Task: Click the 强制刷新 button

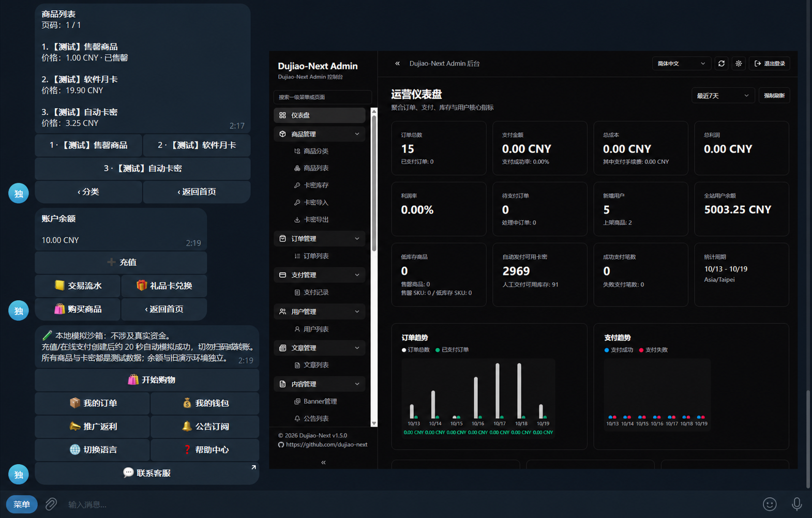Action: [x=774, y=96]
